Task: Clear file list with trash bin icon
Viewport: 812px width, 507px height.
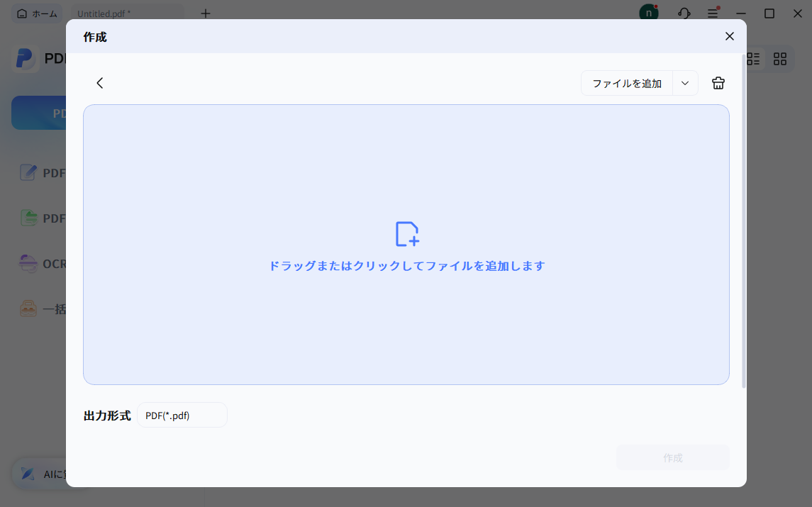Action: 718,83
